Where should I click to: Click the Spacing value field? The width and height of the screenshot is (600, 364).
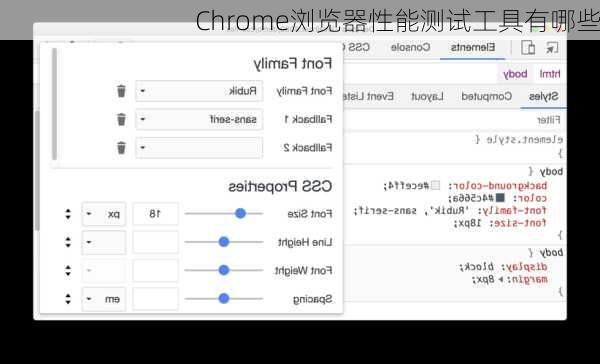155,299
